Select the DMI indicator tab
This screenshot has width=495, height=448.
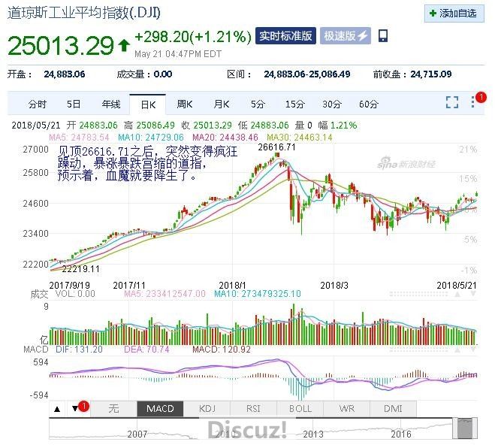coord(393,409)
